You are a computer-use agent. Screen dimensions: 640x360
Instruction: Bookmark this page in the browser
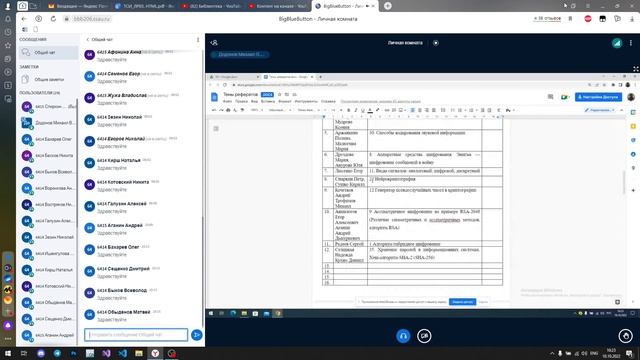tap(570, 19)
